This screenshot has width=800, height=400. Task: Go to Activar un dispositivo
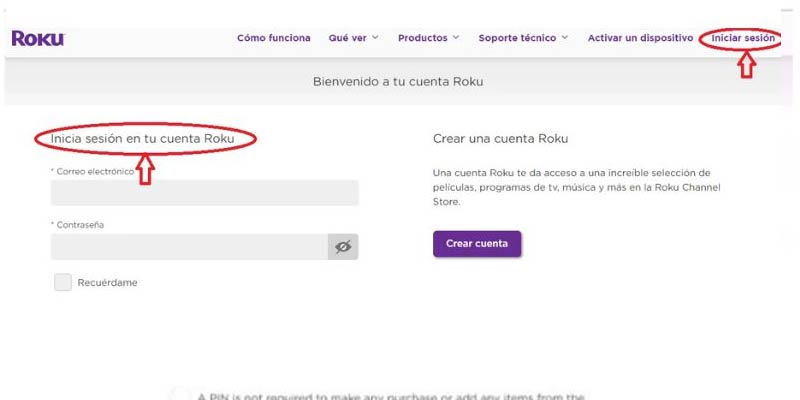(x=640, y=38)
